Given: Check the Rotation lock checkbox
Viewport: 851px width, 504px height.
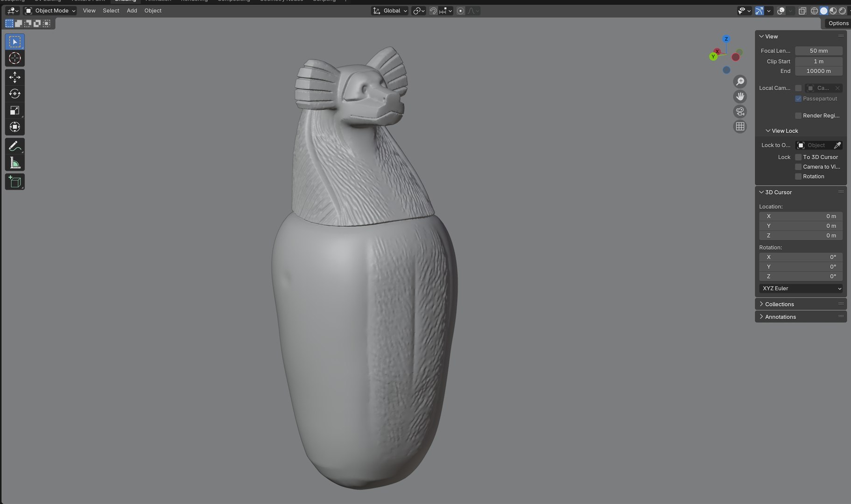Looking at the screenshot, I should click(798, 176).
